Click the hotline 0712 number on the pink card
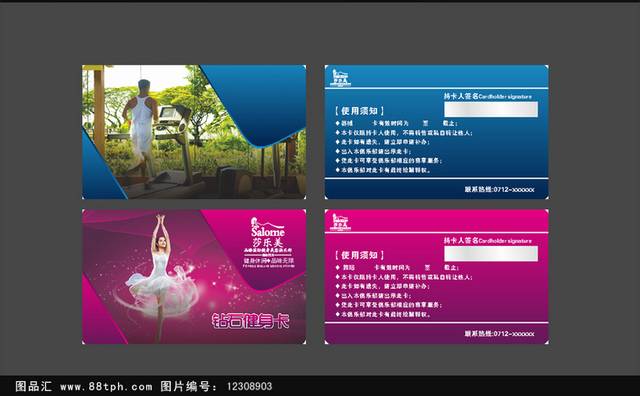This screenshot has height=396, width=640. click(500, 334)
